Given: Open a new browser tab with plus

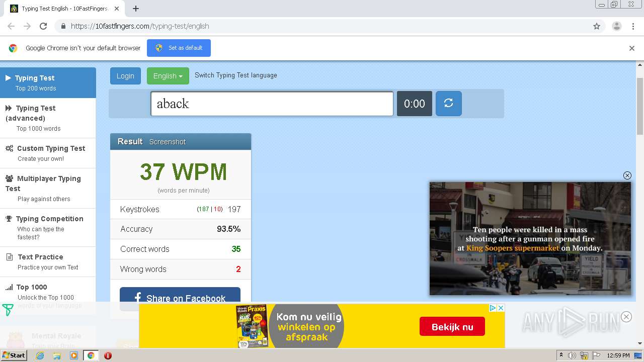Looking at the screenshot, I should [x=136, y=9].
